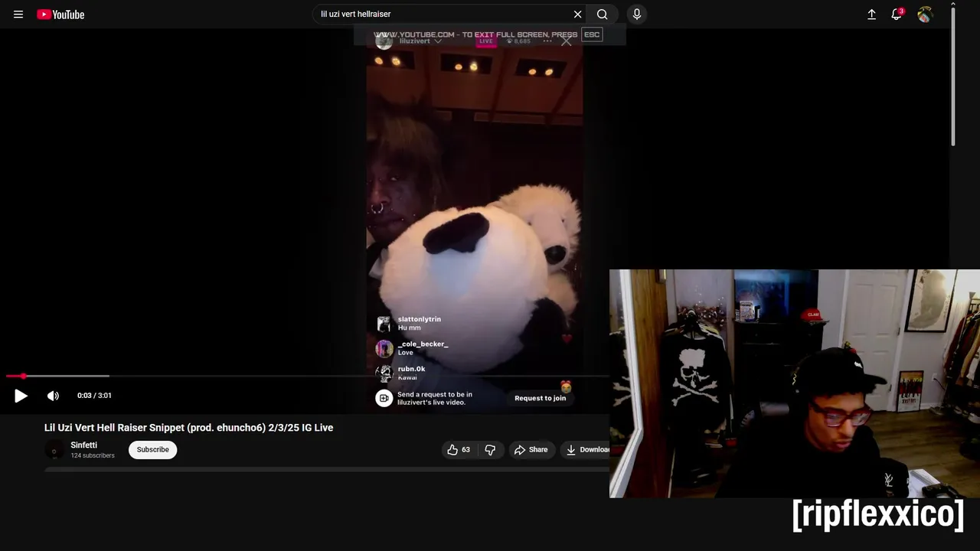Dislike this video
The width and height of the screenshot is (980, 551).
click(490, 450)
